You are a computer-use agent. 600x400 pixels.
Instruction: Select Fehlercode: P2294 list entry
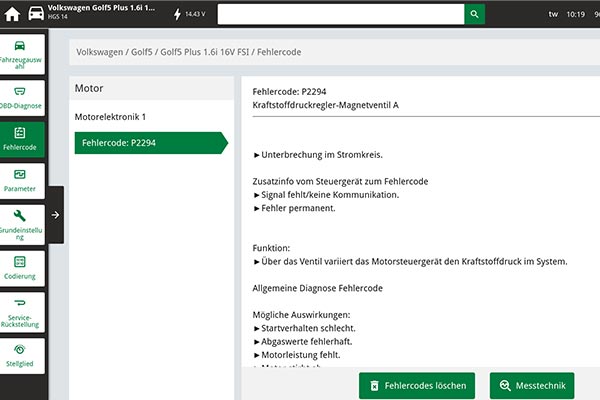click(x=150, y=143)
